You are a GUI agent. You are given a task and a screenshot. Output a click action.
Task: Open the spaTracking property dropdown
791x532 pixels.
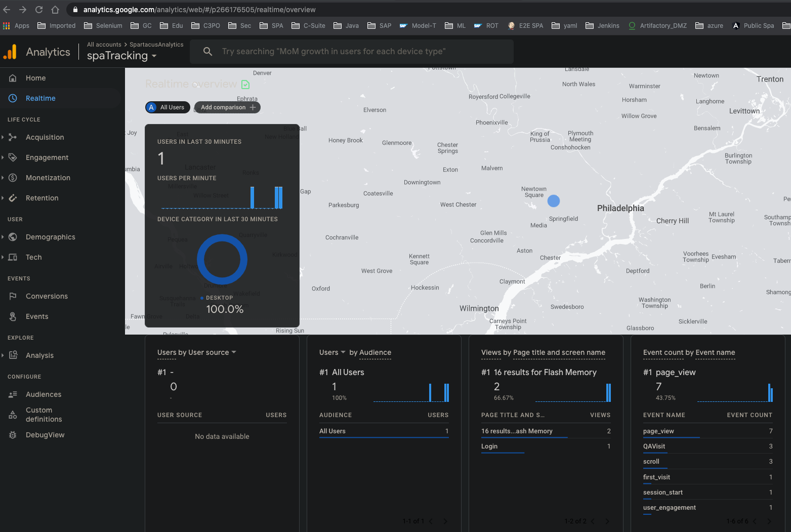(x=121, y=56)
